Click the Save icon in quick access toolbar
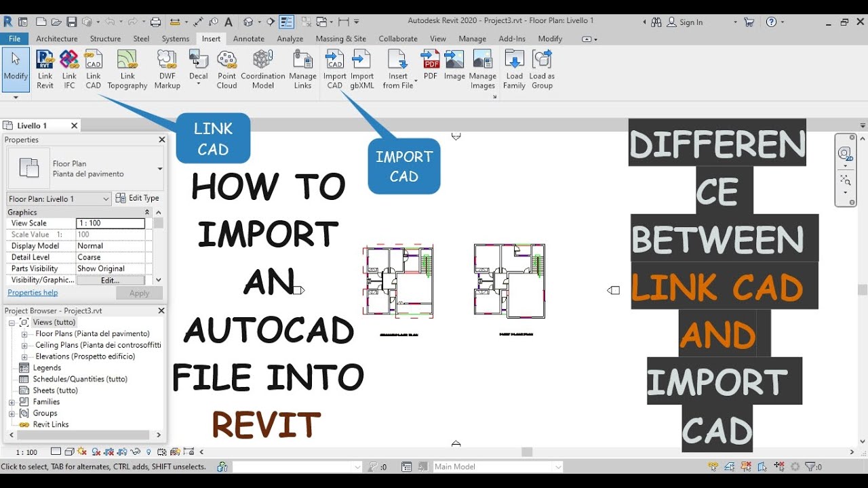The height and width of the screenshot is (488, 868). [72, 22]
